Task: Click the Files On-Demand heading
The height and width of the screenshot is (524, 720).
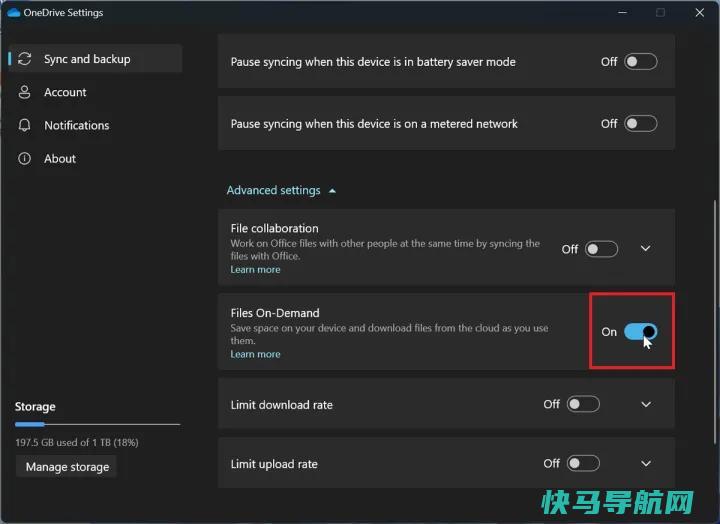Action: [x=275, y=313]
